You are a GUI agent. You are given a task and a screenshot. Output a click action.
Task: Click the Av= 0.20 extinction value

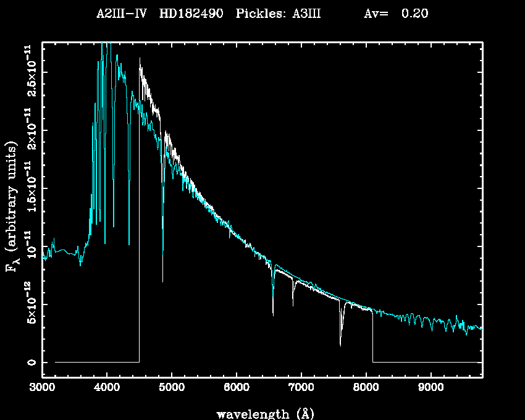point(395,14)
